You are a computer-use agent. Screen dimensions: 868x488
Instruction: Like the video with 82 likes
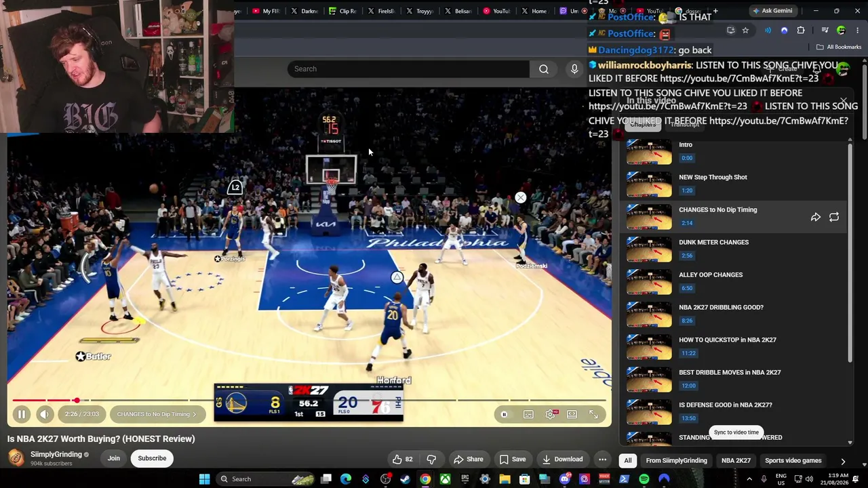402,460
